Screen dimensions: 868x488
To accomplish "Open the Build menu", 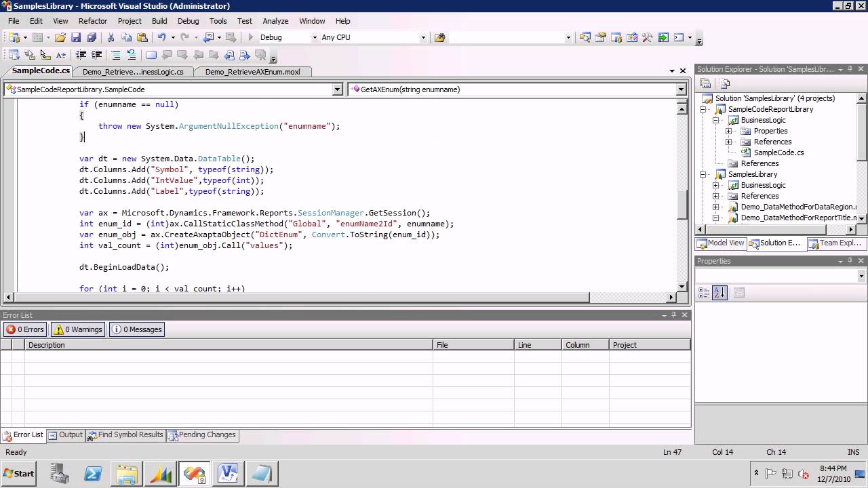I will [159, 21].
